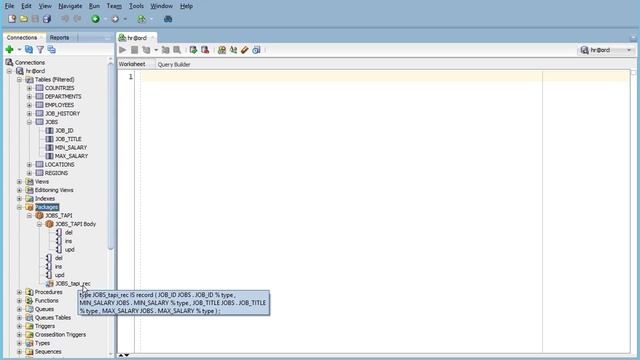Select the JOB_TITLE column
Viewport: 640px width, 360px height.
point(68,139)
